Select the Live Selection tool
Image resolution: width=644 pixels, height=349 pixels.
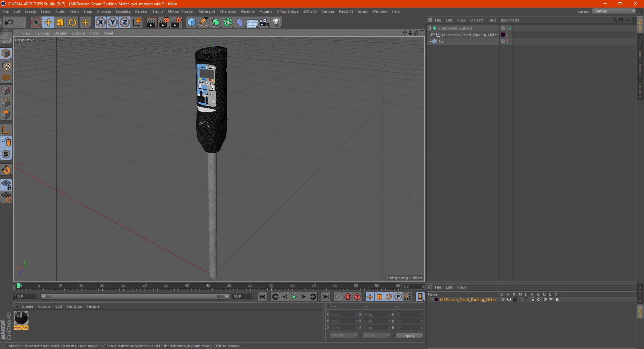[36, 22]
